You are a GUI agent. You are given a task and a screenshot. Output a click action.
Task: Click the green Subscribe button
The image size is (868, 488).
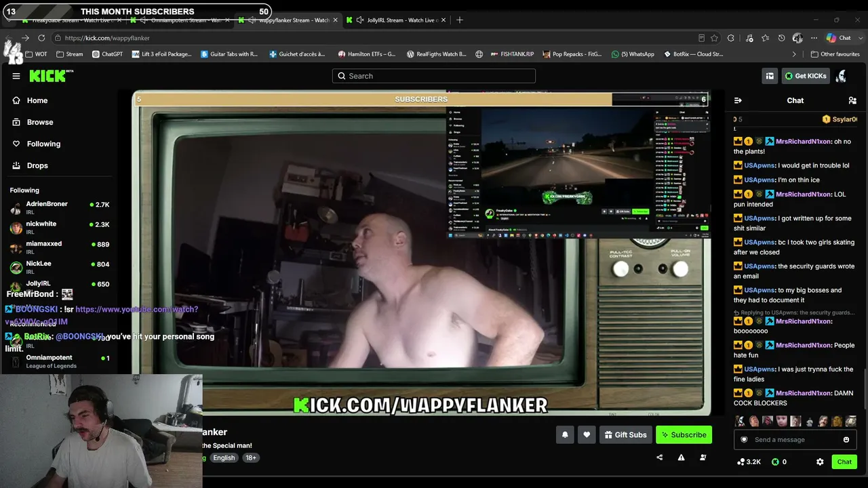(x=684, y=435)
